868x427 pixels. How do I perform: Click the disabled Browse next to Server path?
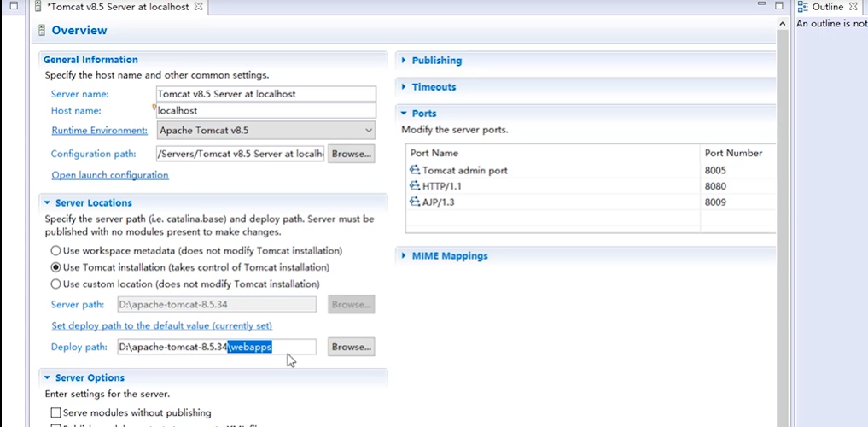click(x=351, y=305)
